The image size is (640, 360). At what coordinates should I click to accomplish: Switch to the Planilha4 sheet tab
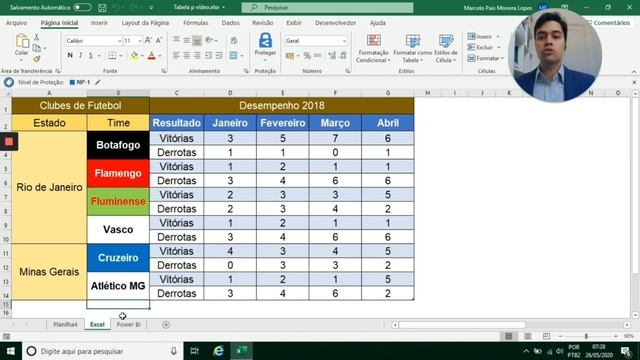(65, 324)
